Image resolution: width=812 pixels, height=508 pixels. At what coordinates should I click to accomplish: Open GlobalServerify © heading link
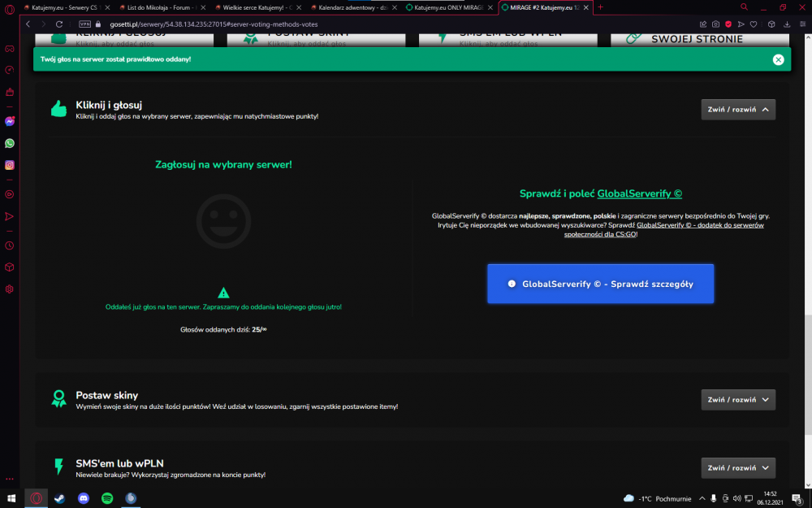point(640,193)
